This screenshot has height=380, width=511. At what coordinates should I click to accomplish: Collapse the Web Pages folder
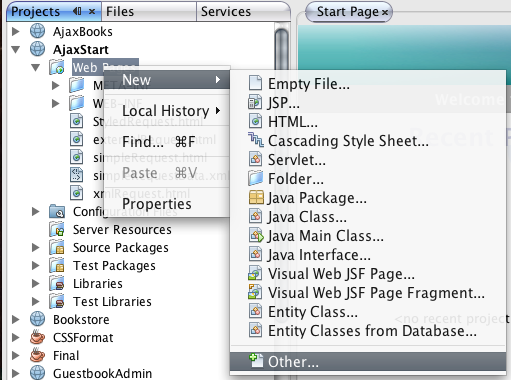point(35,68)
